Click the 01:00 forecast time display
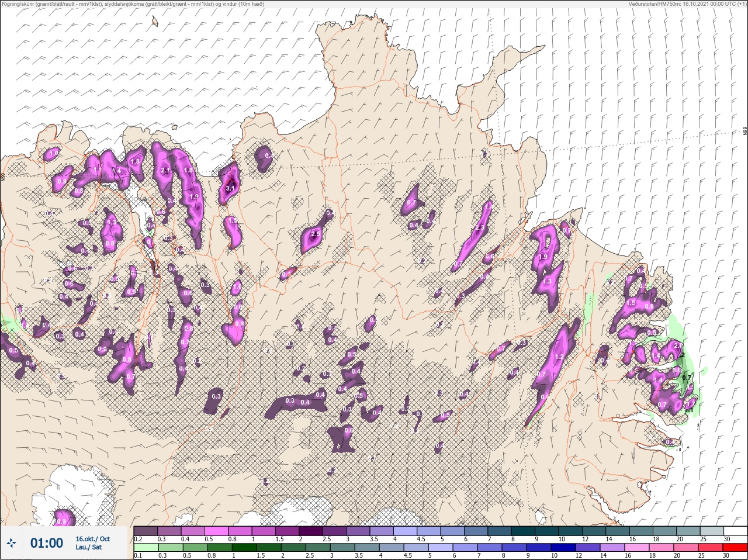The image size is (748, 560). 47,543
